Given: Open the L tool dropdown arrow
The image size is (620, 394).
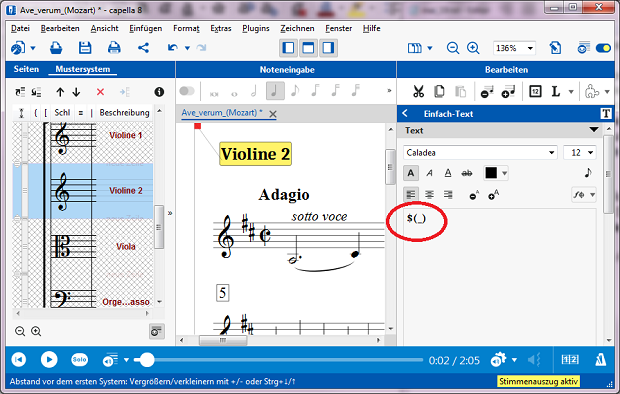Looking at the screenshot, I should coord(571,92).
